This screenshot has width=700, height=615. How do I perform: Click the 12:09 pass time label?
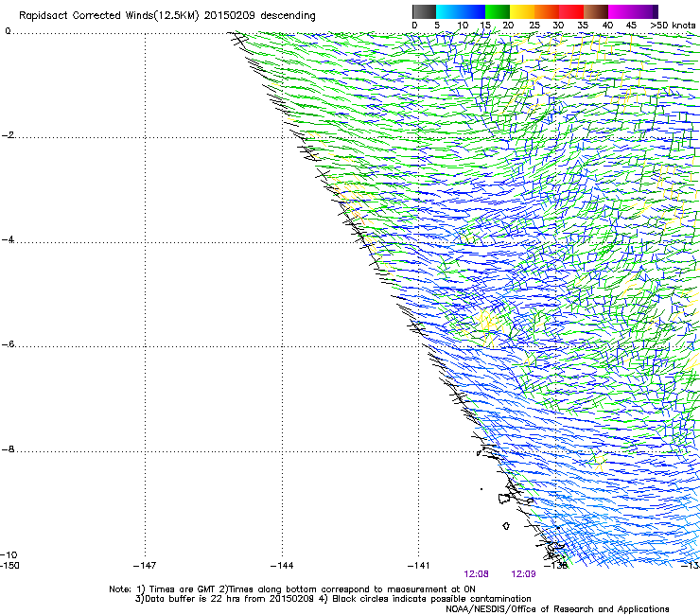(x=523, y=574)
